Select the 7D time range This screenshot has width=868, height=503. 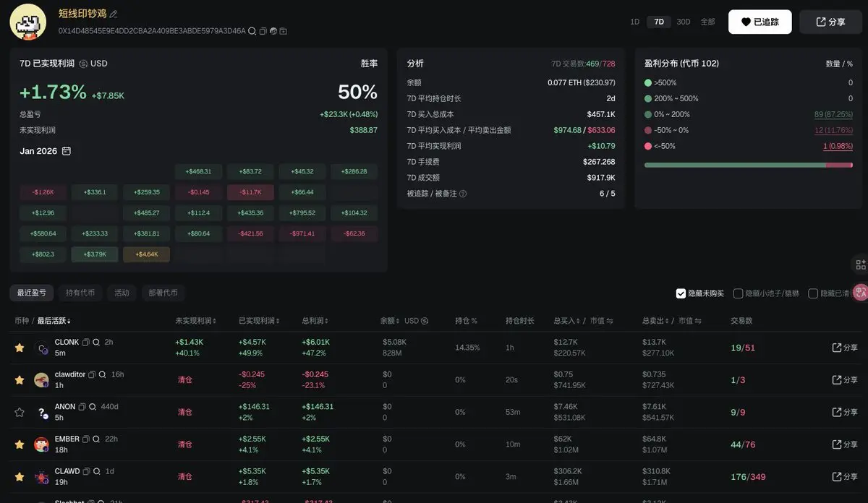659,22
